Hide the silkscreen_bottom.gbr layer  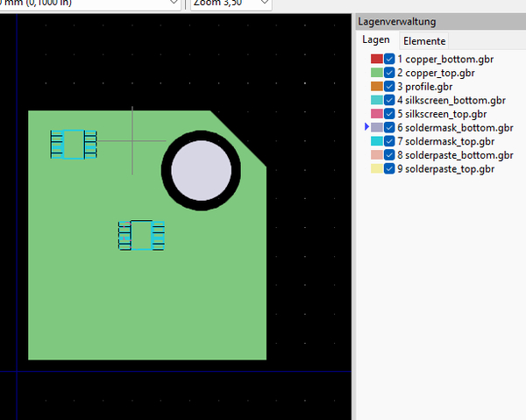coord(389,100)
